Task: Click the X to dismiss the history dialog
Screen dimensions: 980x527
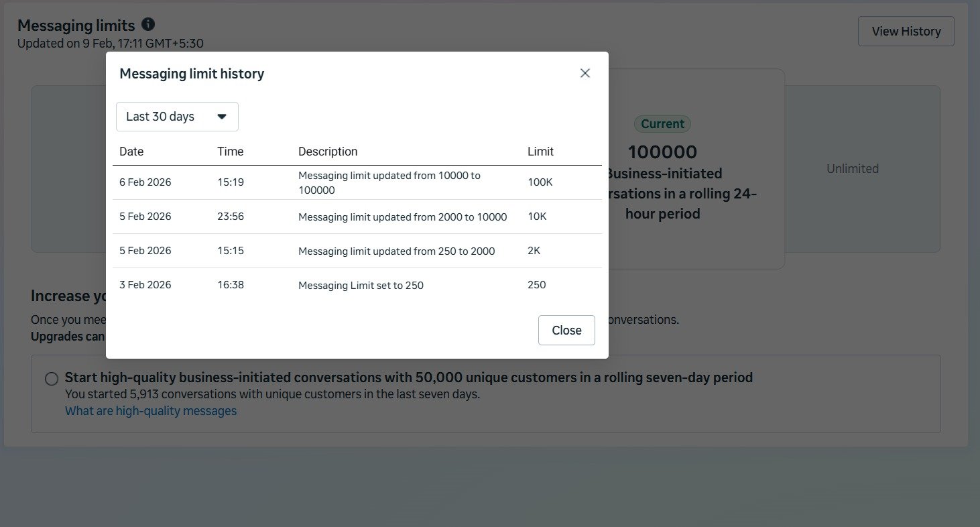Action: pos(585,73)
